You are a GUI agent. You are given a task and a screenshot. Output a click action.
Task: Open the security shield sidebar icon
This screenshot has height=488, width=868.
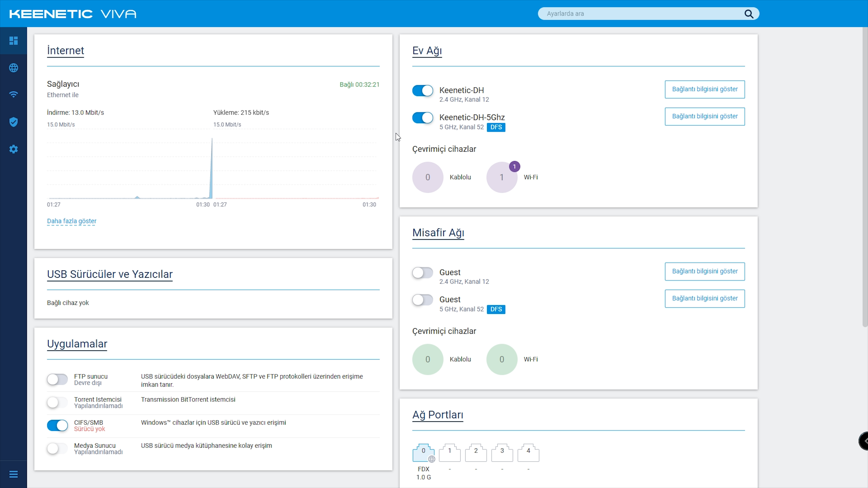14,122
